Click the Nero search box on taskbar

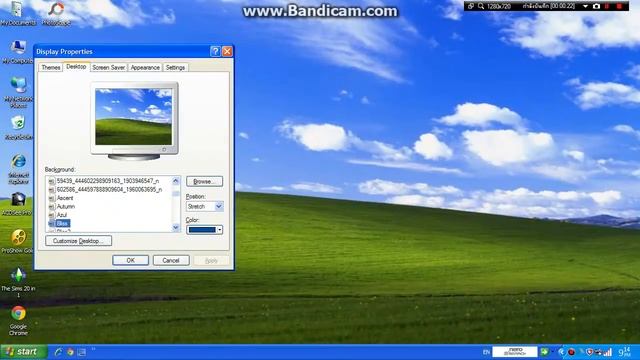click(515, 351)
